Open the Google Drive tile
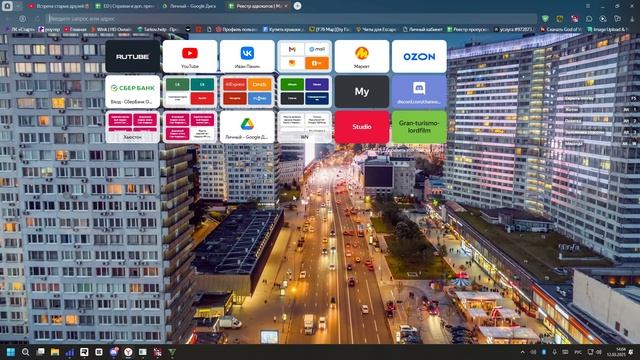 [x=247, y=127]
